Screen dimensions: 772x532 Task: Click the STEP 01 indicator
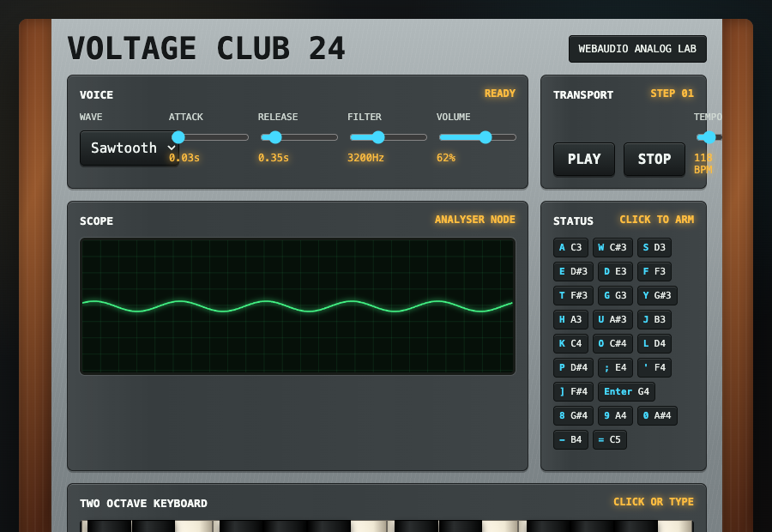click(672, 94)
